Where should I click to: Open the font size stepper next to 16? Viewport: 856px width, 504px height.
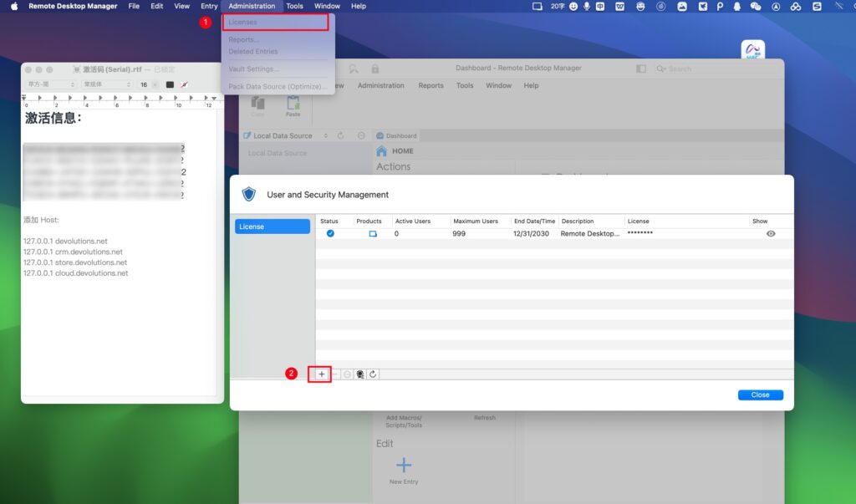(155, 84)
